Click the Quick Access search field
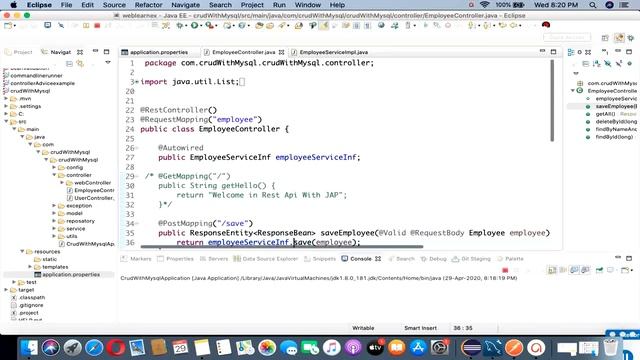Image resolution: width=640 pixels, height=360 pixels. tap(567, 37)
